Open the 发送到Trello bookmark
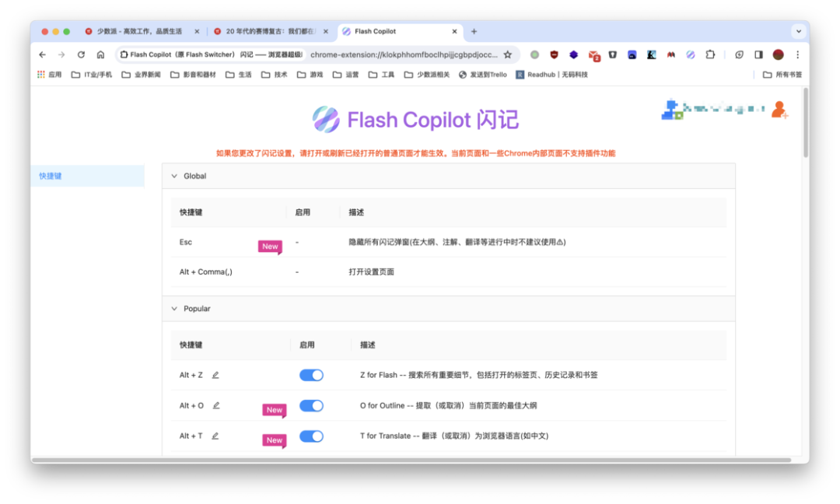Viewport: 840px width, 504px height. (483, 75)
